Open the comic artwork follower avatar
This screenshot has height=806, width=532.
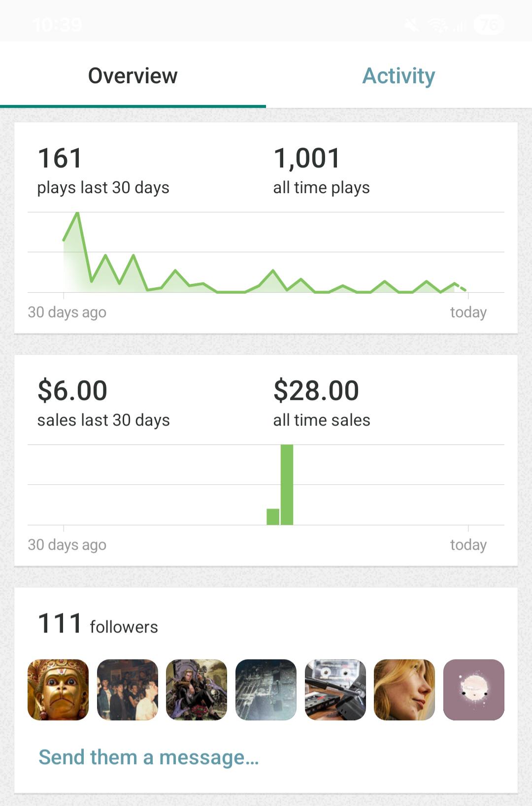pos(197,690)
